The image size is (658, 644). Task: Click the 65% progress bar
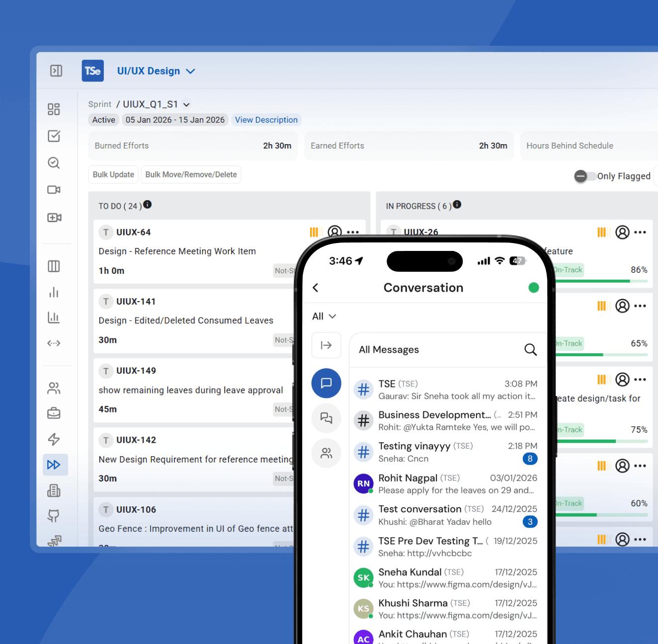601,355
